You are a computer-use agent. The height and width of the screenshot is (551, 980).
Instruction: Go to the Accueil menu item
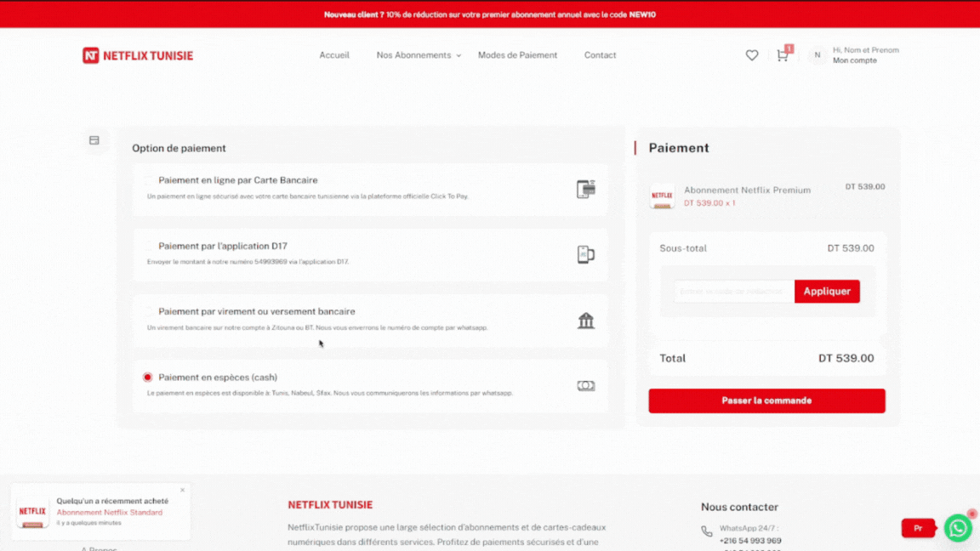tap(334, 55)
